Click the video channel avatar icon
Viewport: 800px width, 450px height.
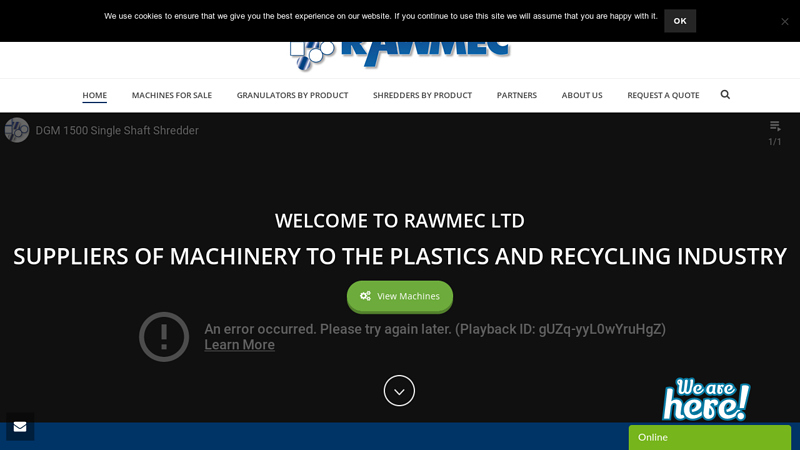click(x=17, y=130)
